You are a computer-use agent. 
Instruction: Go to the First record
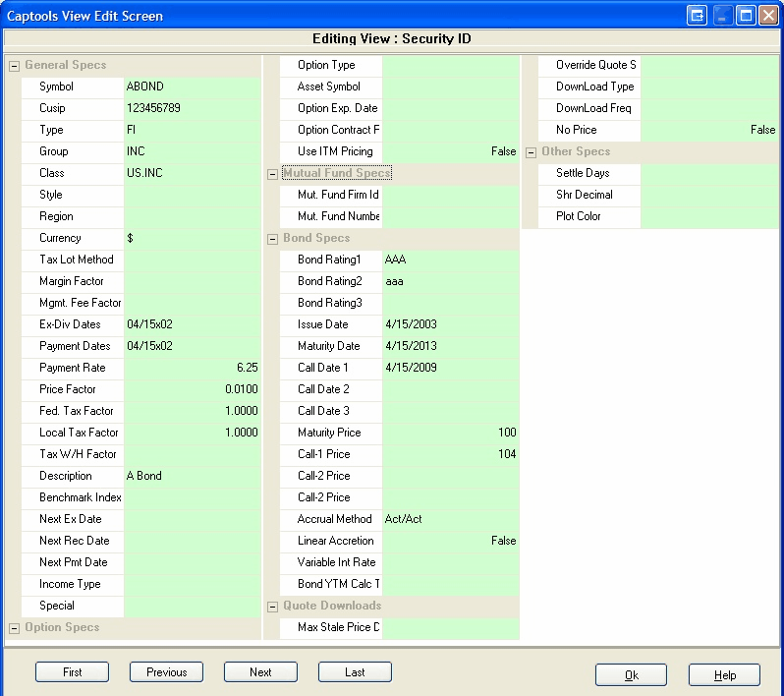tap(72, 672)
